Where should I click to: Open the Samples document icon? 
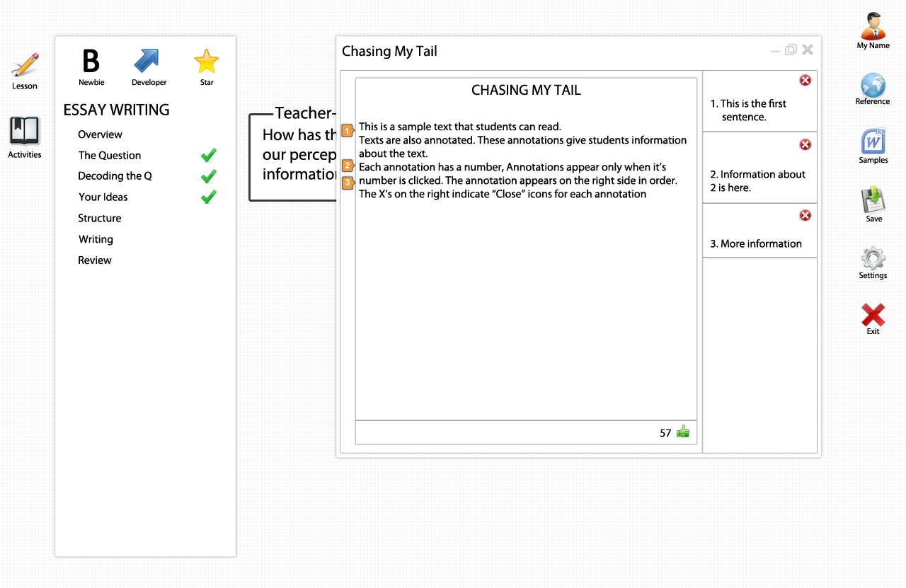873,141
